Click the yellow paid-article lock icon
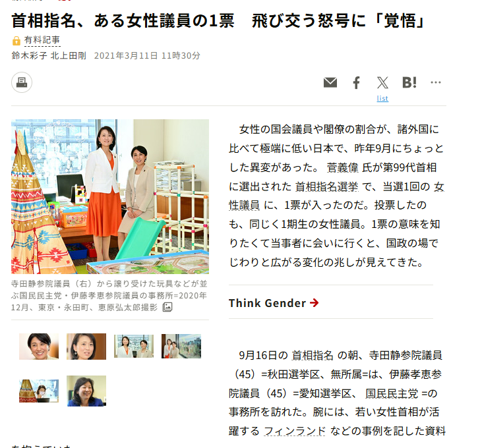 pyautogui.click(x=16, y=40)
